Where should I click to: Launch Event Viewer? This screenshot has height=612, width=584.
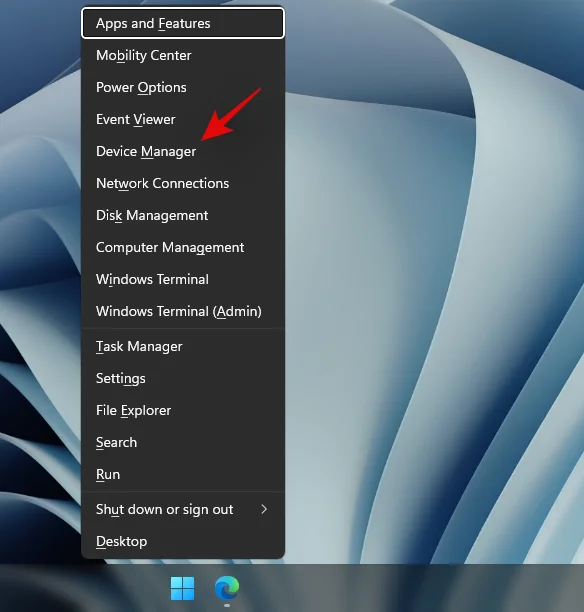[183, 119]
